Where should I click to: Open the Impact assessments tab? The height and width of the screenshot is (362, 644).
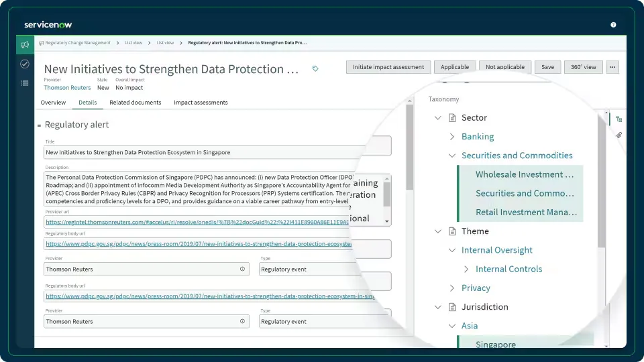[x=201, y=103]
